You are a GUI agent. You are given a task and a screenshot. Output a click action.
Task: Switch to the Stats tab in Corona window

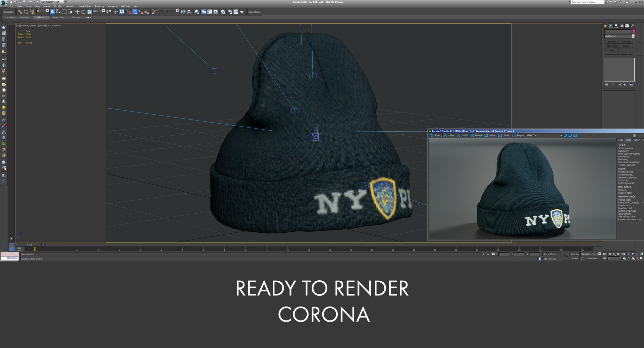[x=628, y=140]
